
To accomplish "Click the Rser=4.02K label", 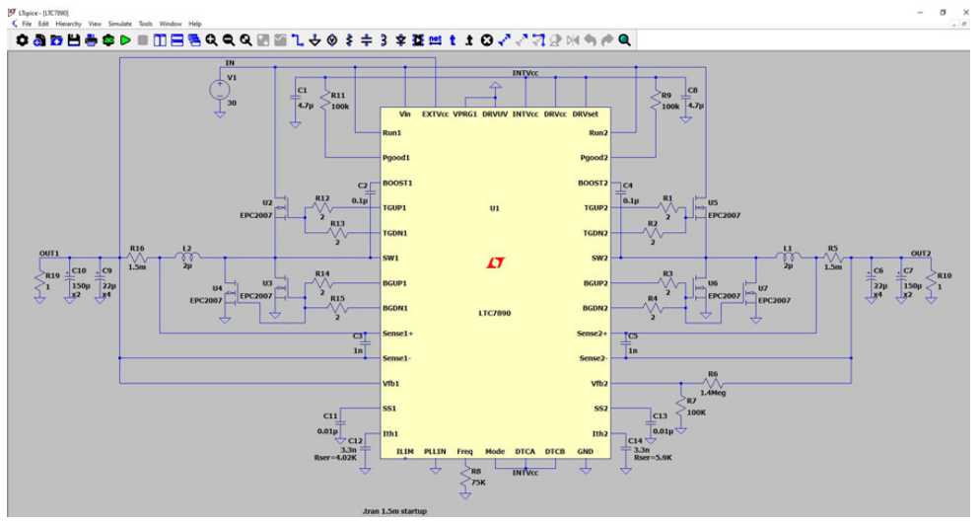I will pyautogui.click(x=335, y=458).
